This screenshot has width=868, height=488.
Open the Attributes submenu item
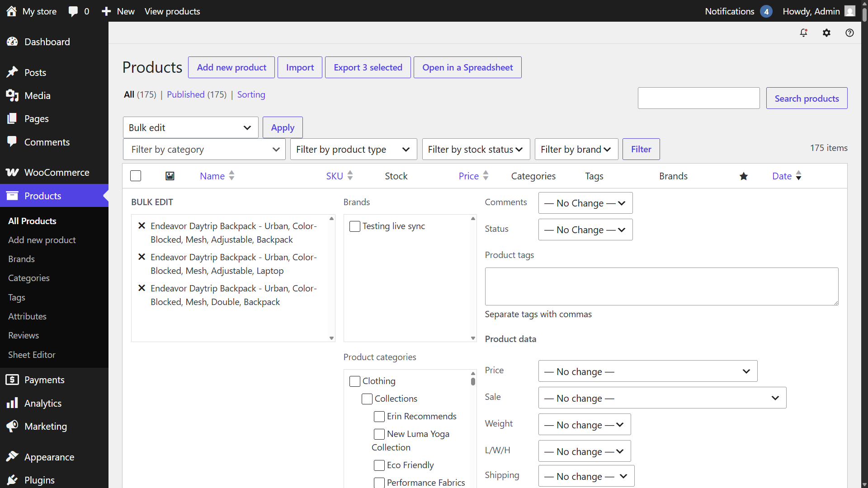pos(27,316)
